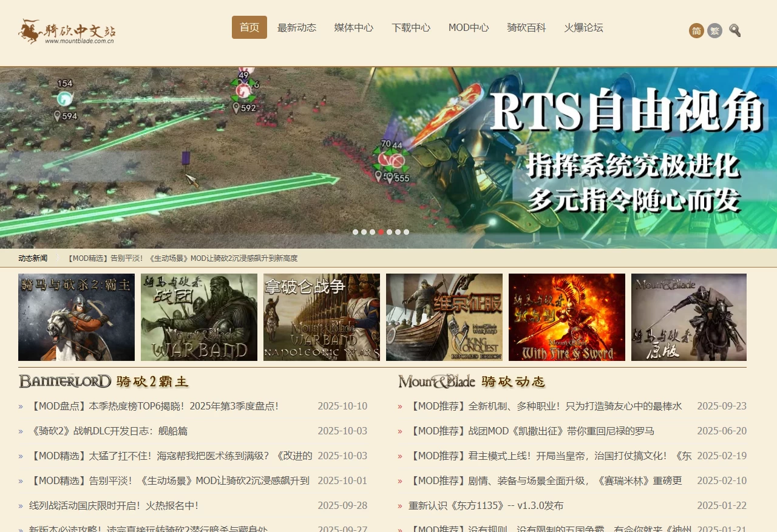Open the search magnifier icon
777x532 pixels.
coord(735,30)
